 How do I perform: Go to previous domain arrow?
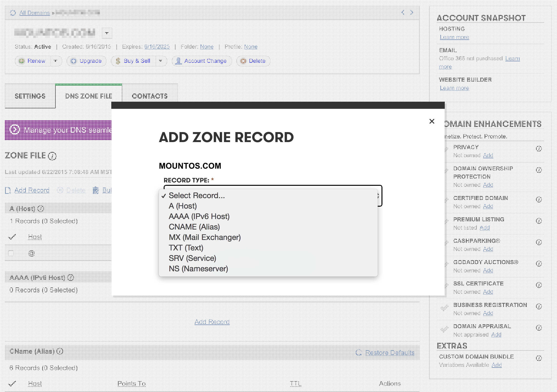403,12
